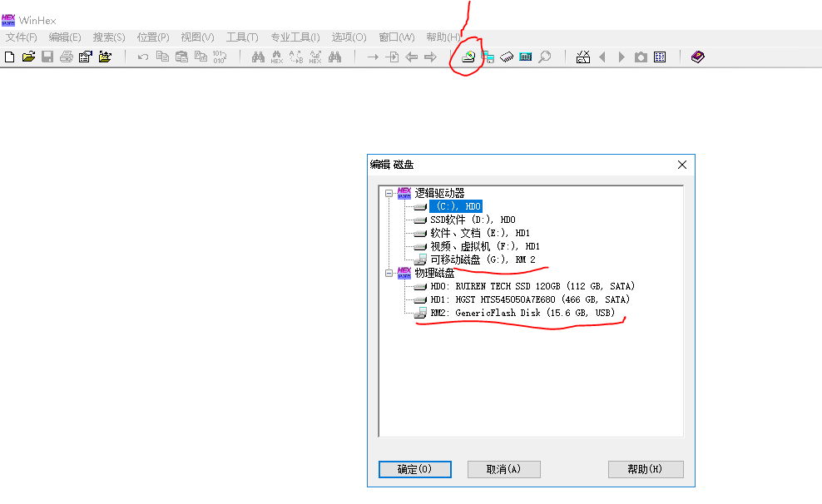Click the Open Disk toolbar icon

[x=468, y=57]
